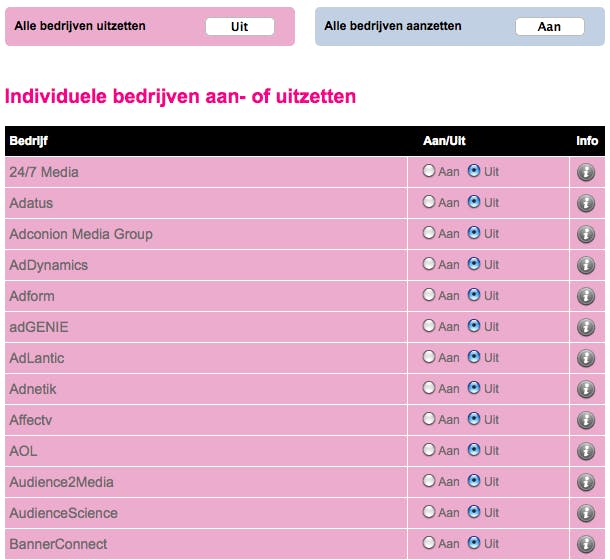The image size is (610, 560).
Task: Click heading Individuele bedrijven aan- of uitzetten
Action: 180,97
